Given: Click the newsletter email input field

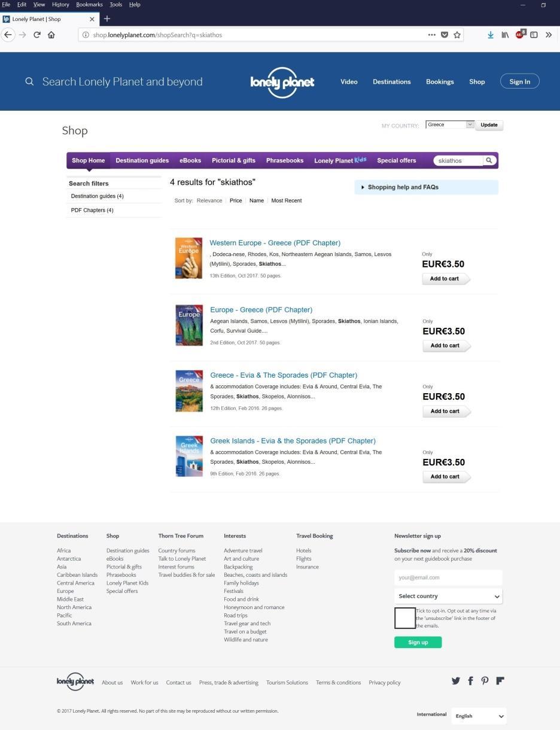Looking at the screenshot, I should coord(448,577).
